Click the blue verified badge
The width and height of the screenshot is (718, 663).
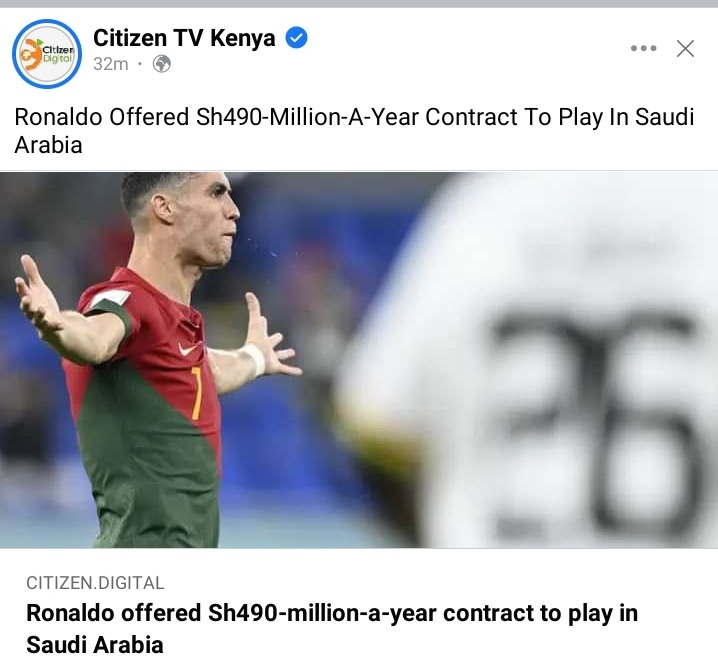point(296,38)
